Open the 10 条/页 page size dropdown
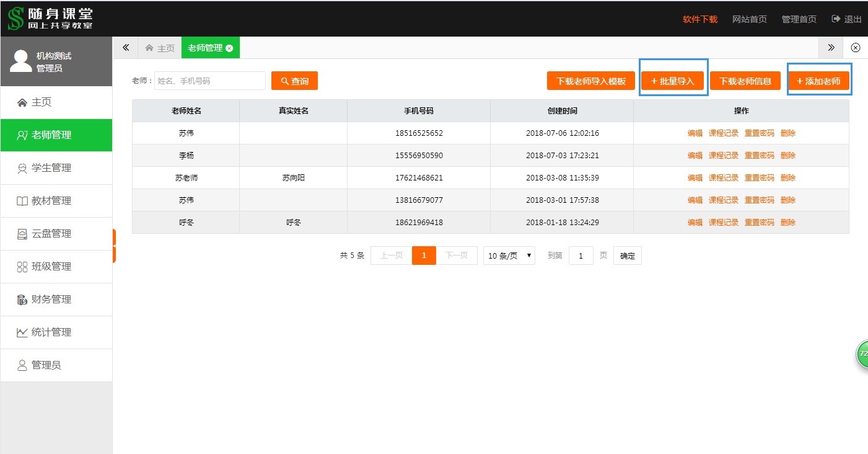Screen dimensions: 868x454 point(509,256)
